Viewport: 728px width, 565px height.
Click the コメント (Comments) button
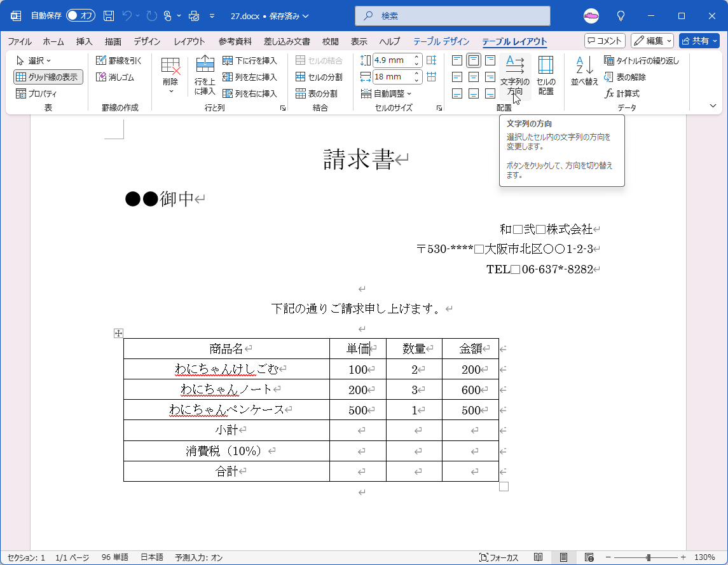604,40
